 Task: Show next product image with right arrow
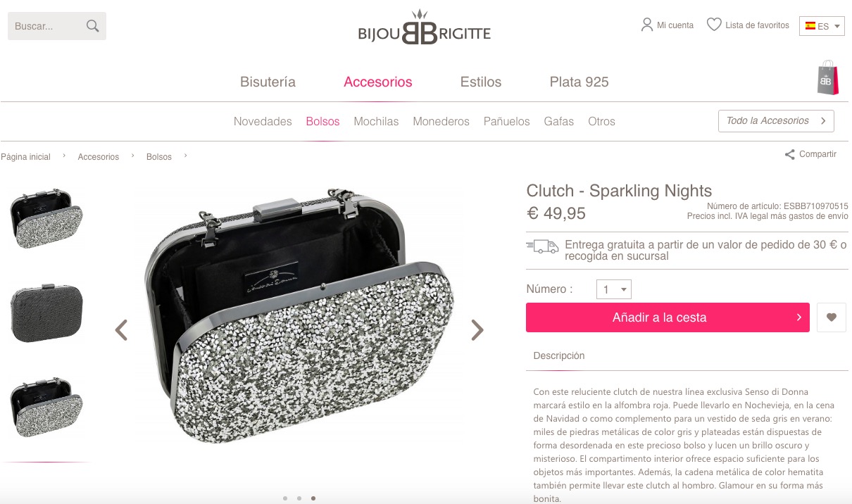pos(477,329)
